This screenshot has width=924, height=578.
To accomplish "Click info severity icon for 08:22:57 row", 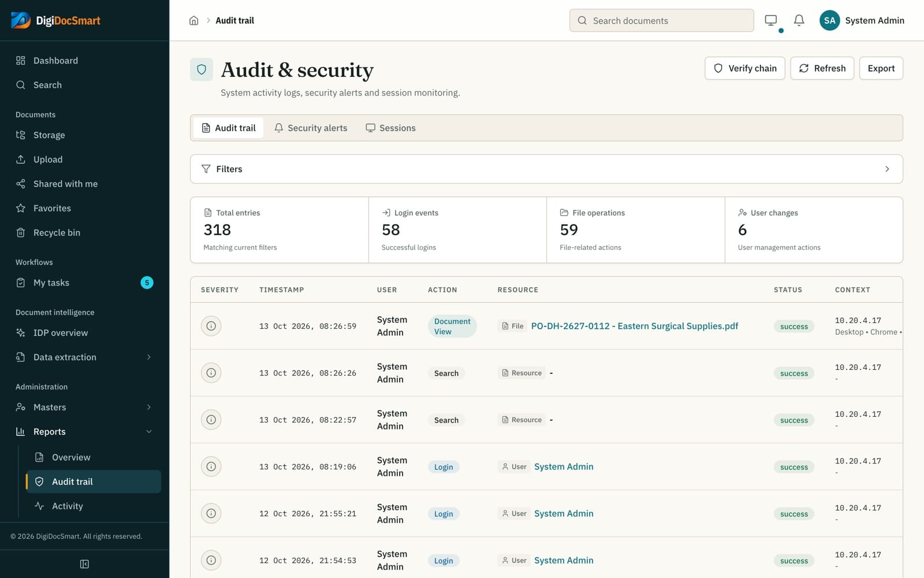I will 211,420.
